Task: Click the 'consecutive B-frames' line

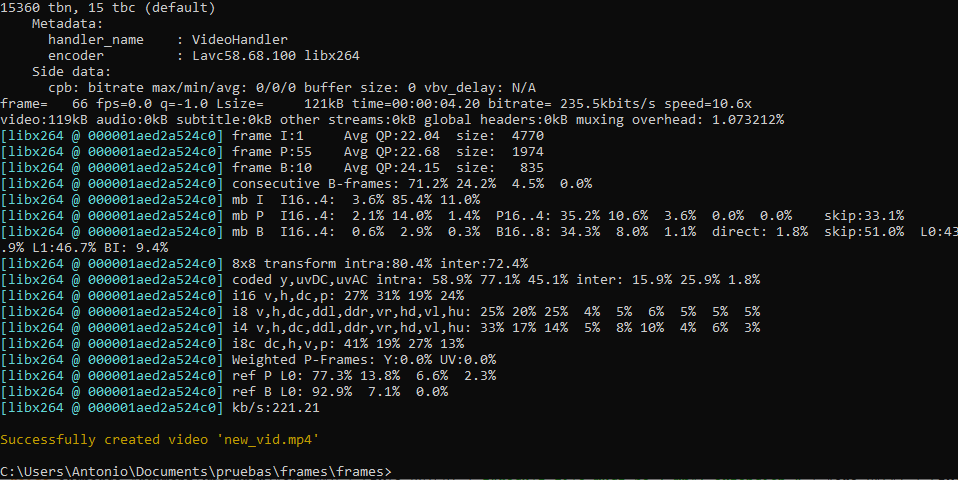Action: (x=296, y=183)
